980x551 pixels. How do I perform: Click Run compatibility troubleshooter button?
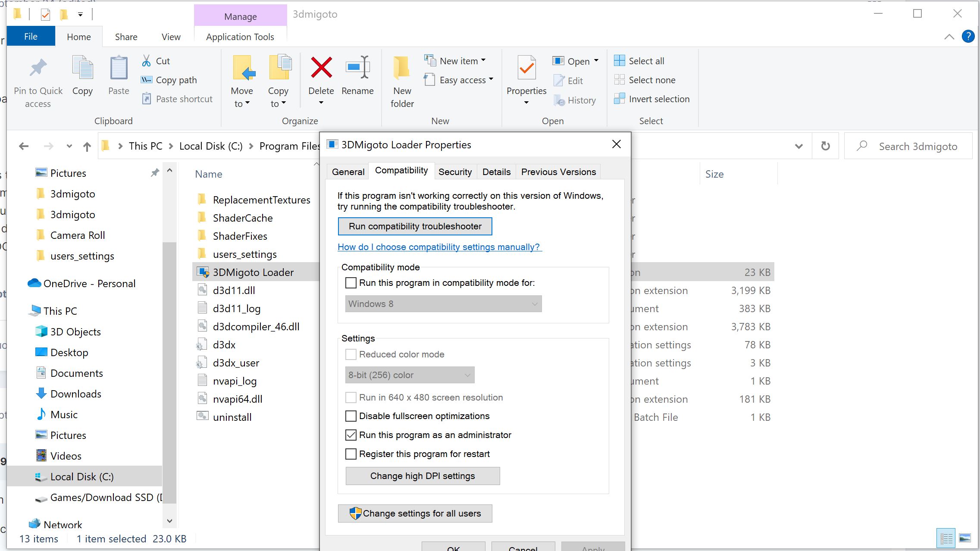pos(415,226)
